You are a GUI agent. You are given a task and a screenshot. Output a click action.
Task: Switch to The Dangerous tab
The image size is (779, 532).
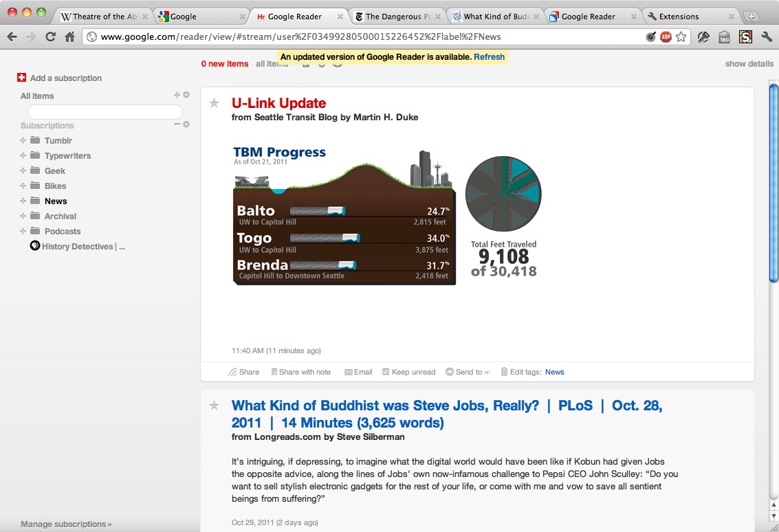[x=393, y=16]
